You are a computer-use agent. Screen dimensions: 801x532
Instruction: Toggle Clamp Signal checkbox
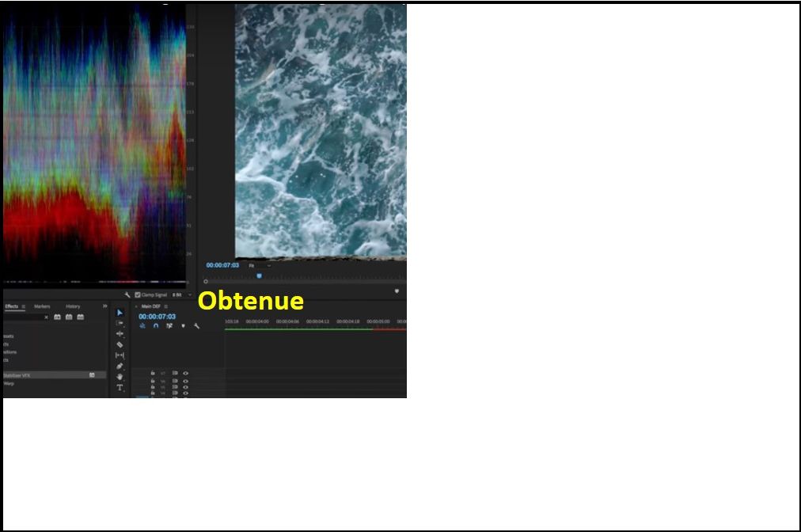(138, 294)
